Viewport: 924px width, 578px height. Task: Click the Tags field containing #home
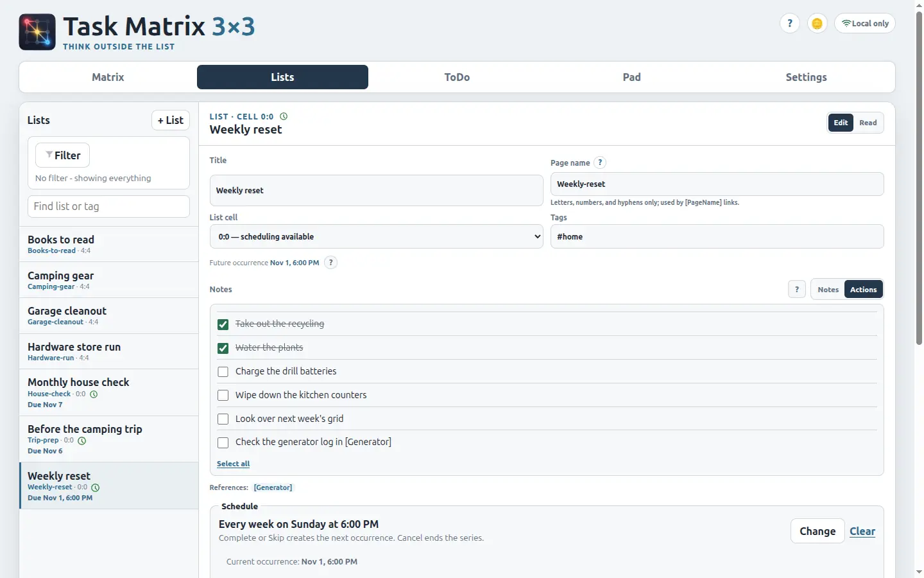(717, 236)
